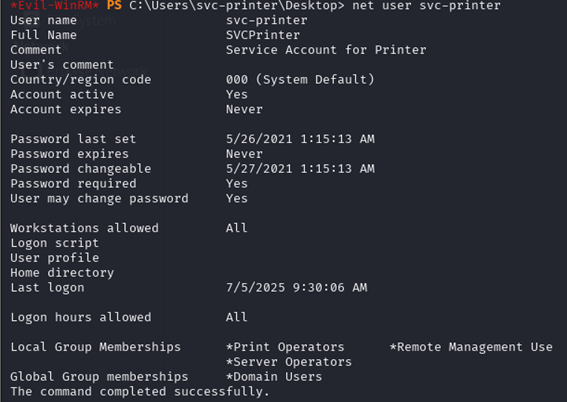Click the Workstations allowed All value
This screenshot has height=402, width=567.
(x=237, y=228)
